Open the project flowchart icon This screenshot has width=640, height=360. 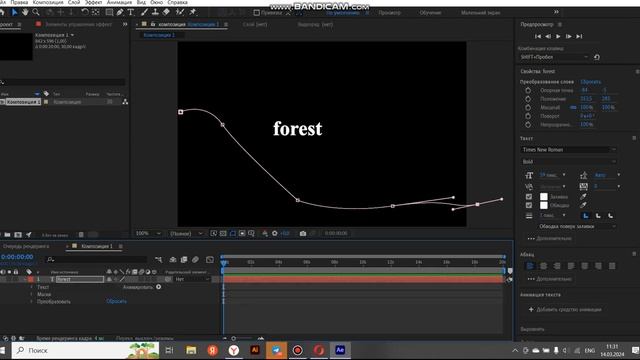[x=125, y=102]
